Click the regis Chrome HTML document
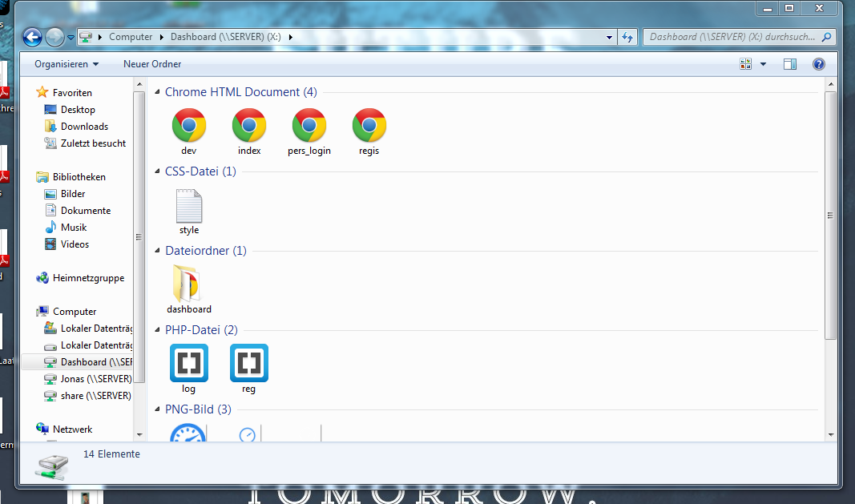The image size is (855, 504). (369, 131)
